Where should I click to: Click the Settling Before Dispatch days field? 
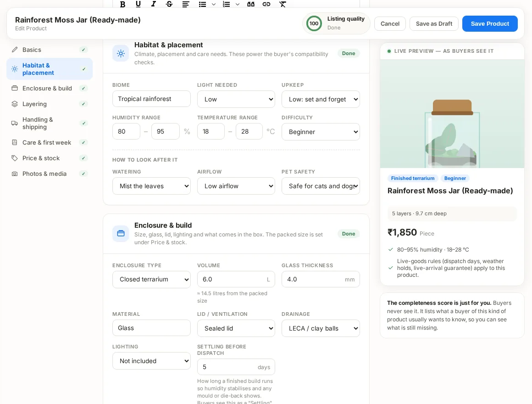pyautogui.click(x=236, y=367)
